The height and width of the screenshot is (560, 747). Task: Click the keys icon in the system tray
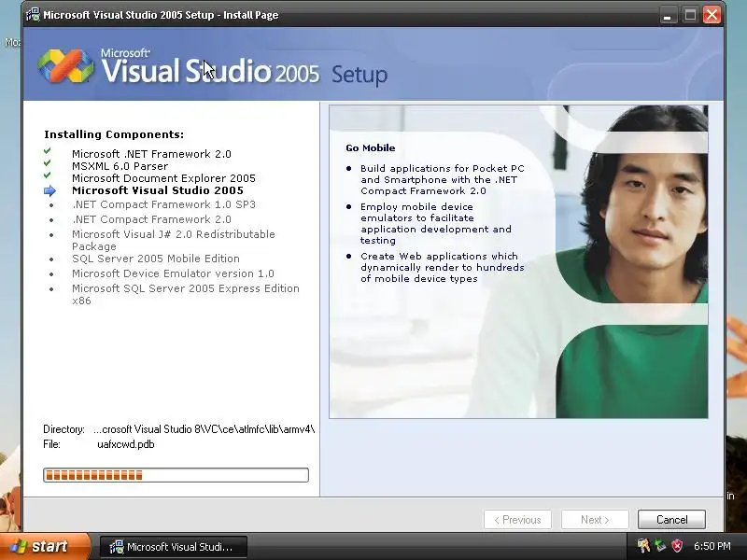click(x=643, y=546)
